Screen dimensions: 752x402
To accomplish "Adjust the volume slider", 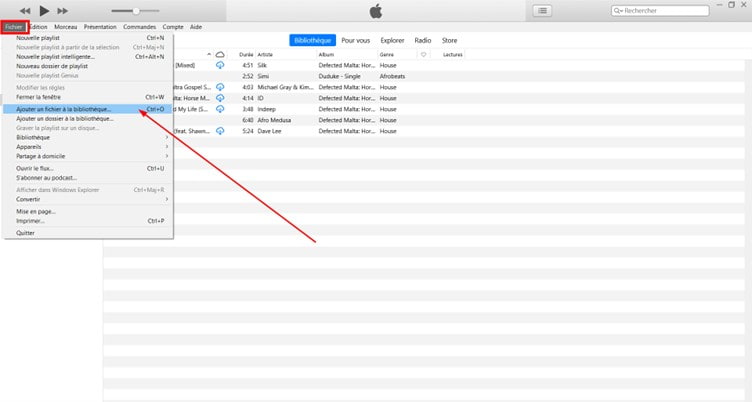I will coord(135,11).
